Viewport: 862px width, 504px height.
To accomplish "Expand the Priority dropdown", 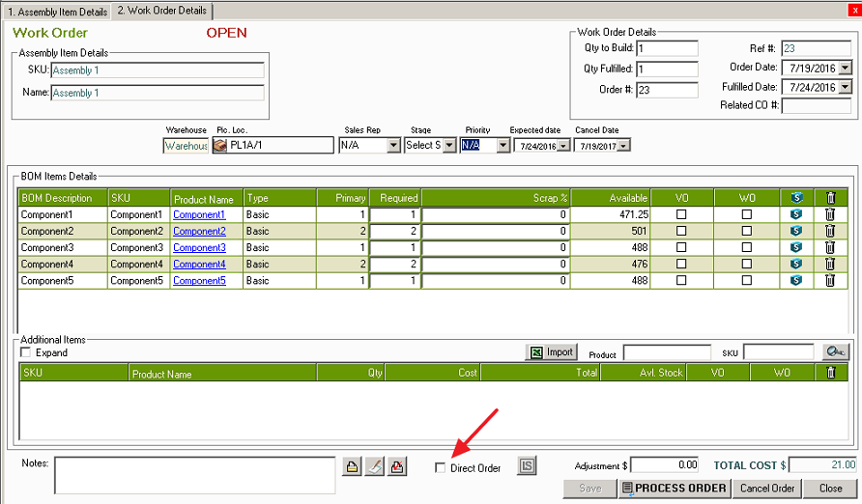I will [502, 146].
